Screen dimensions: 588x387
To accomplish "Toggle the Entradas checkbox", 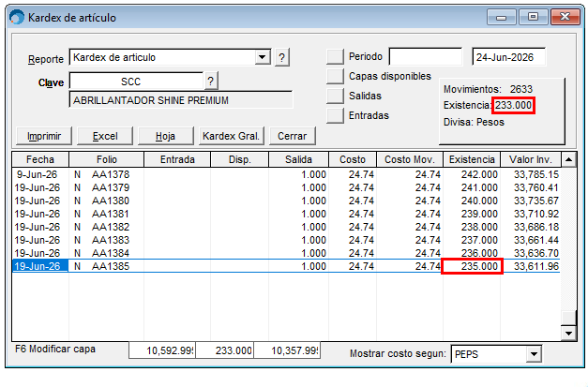I will pos(335,115).
